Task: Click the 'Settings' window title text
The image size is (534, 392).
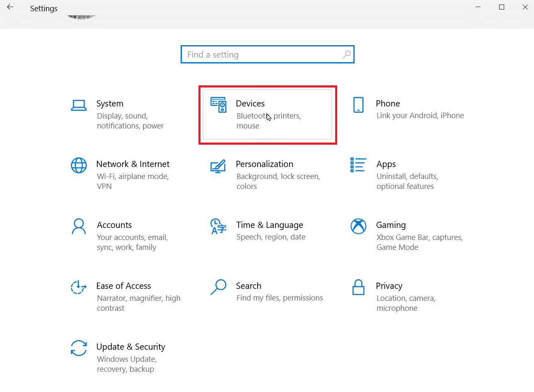Action: click(44, 9)
